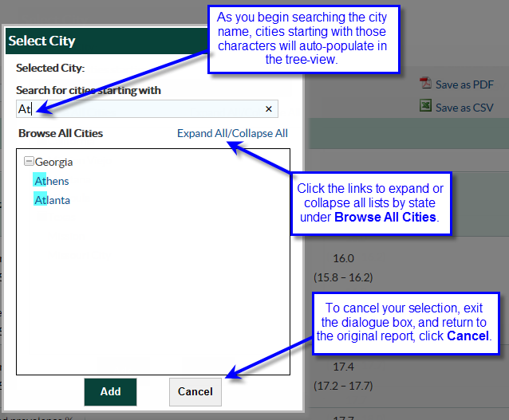The width and height of the screenshot is (509, 420).
Task: Collapse the Georgia state node
Action: (x=29, y=162)
